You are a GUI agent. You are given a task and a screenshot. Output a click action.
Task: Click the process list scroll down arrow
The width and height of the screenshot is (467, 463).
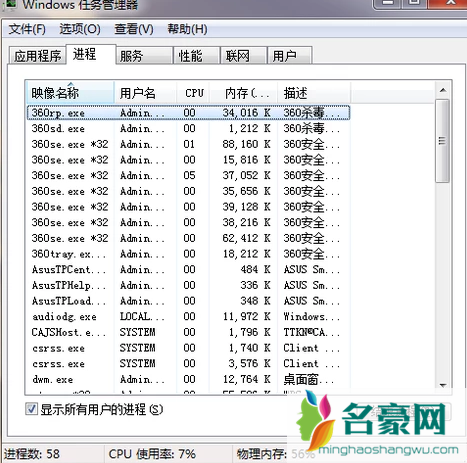point(443,385)
